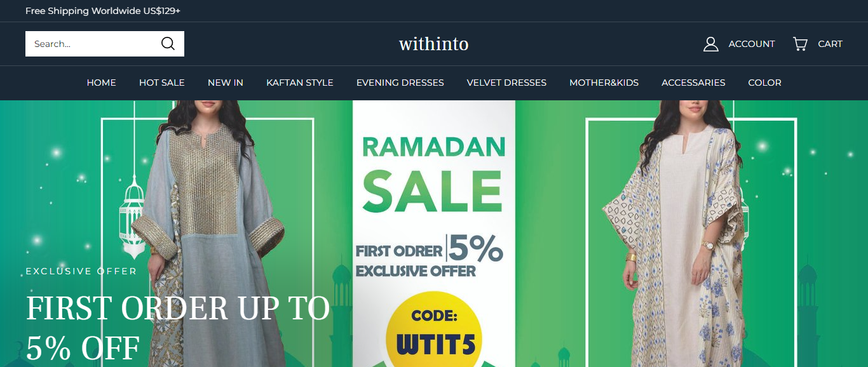Click the CART text link

click(830, 44)
